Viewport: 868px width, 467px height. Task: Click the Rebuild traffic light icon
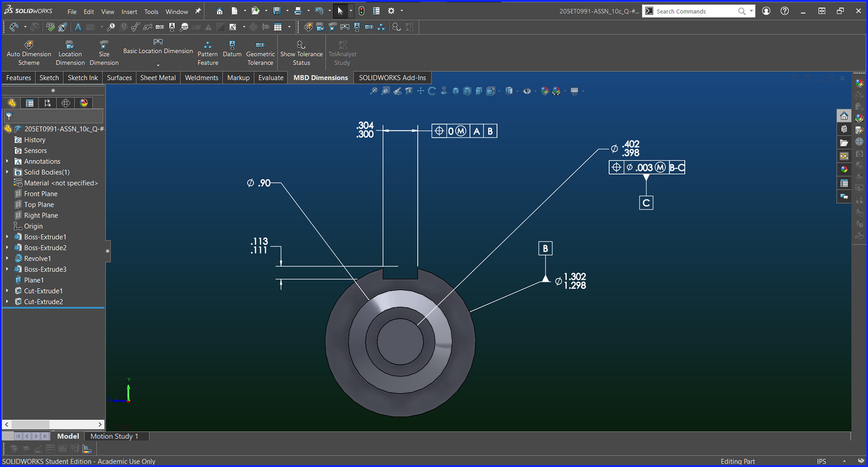click(362, 11)
